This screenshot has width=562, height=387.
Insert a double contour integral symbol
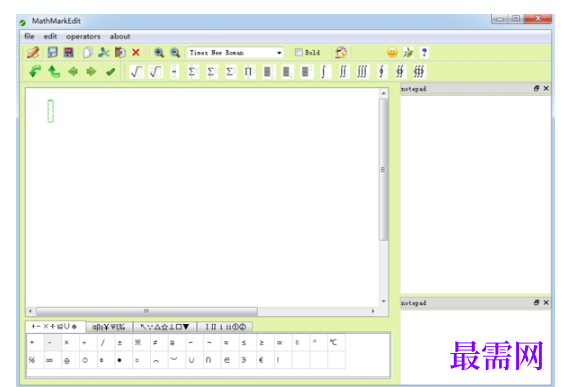pos(400,72)
